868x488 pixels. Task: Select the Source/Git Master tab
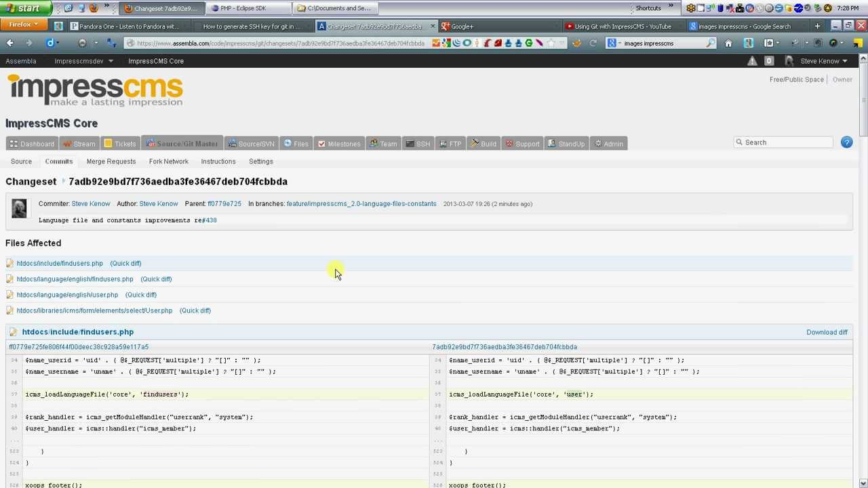click(182, 144)
